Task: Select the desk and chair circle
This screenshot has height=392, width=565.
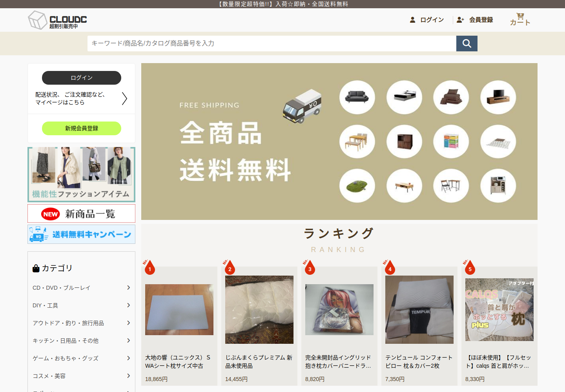Action: point(451,186)
